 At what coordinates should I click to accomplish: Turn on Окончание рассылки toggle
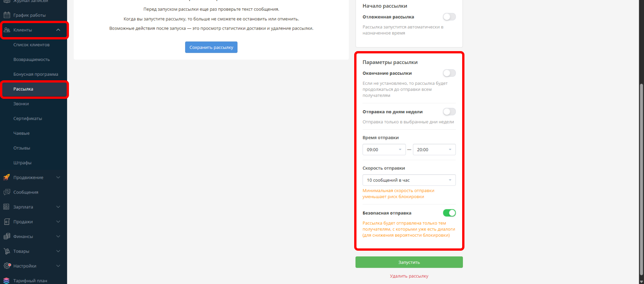coord(449,73)
